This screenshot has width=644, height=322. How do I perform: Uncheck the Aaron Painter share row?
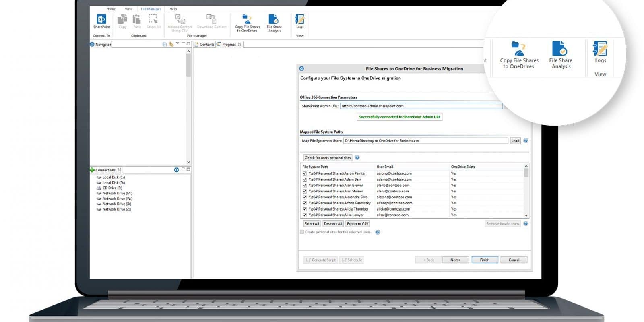(x=305, y=173)
